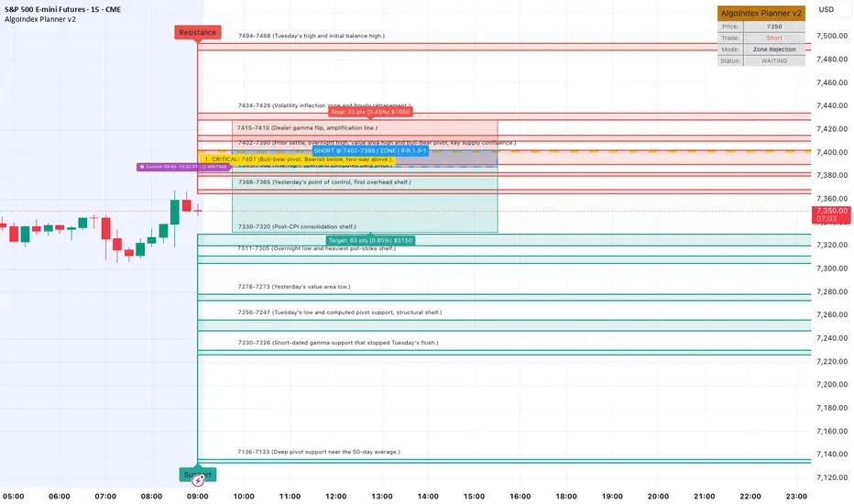
Task: Click the Price value 7350 in the table
Action: point(774,27)
